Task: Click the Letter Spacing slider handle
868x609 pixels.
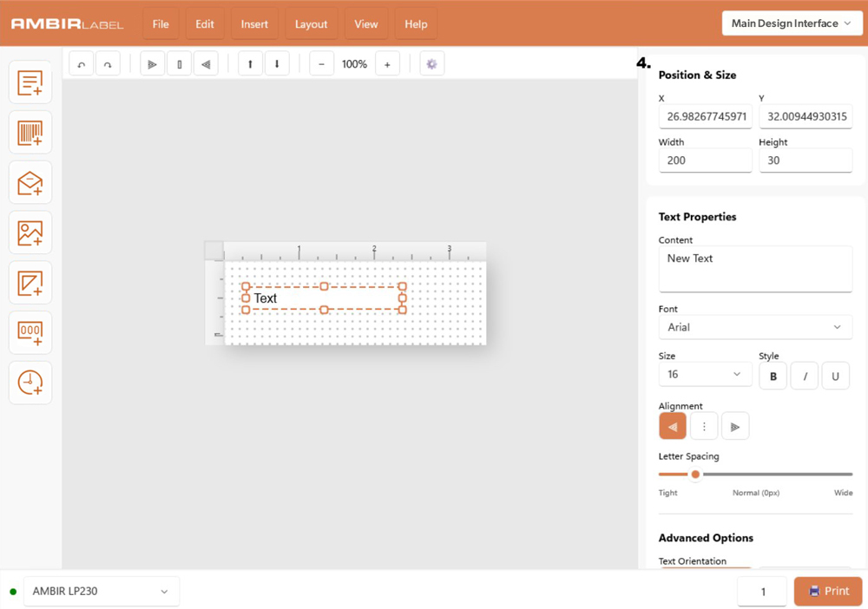Action: click(x=695, y=474)
